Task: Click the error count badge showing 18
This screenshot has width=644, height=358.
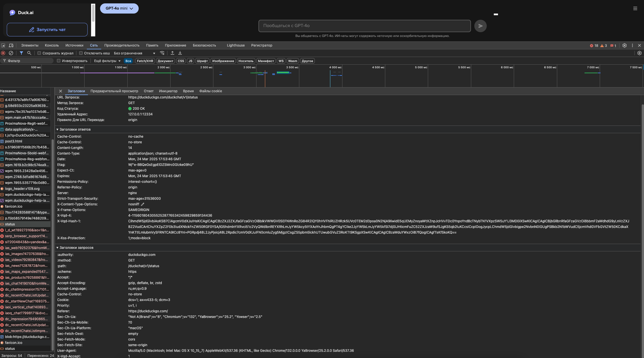Action: coord(594,46)
